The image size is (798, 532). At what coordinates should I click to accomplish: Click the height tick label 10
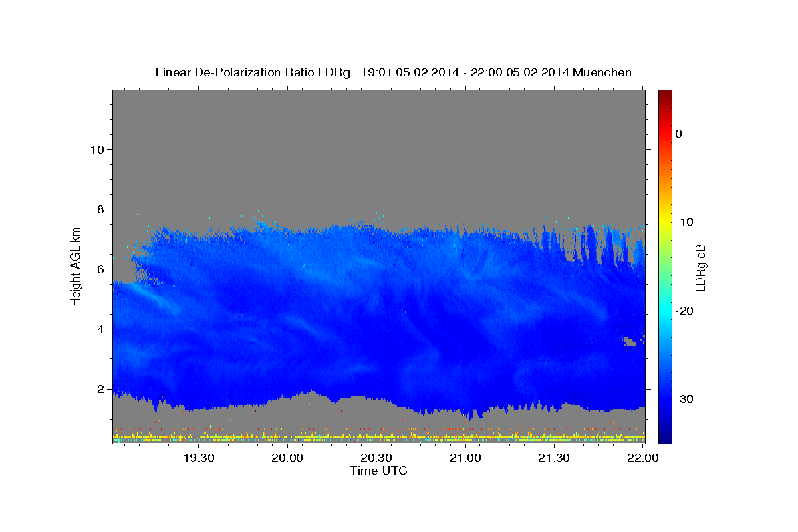96,149
